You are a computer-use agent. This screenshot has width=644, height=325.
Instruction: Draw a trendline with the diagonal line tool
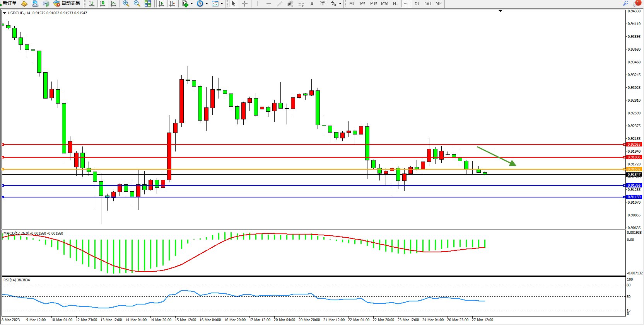pyautogui.click(x=280, y=3)
